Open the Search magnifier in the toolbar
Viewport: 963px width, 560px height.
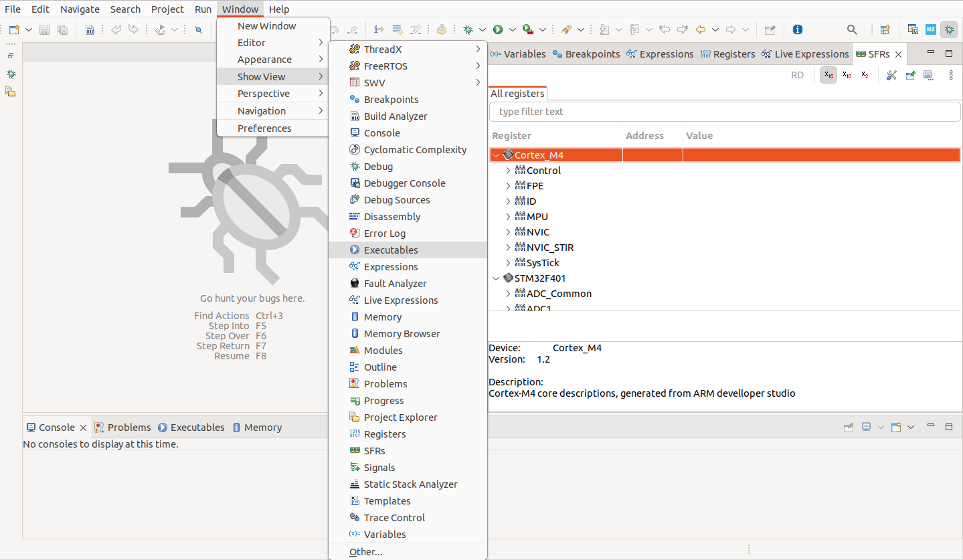click(x=851, y=29)
